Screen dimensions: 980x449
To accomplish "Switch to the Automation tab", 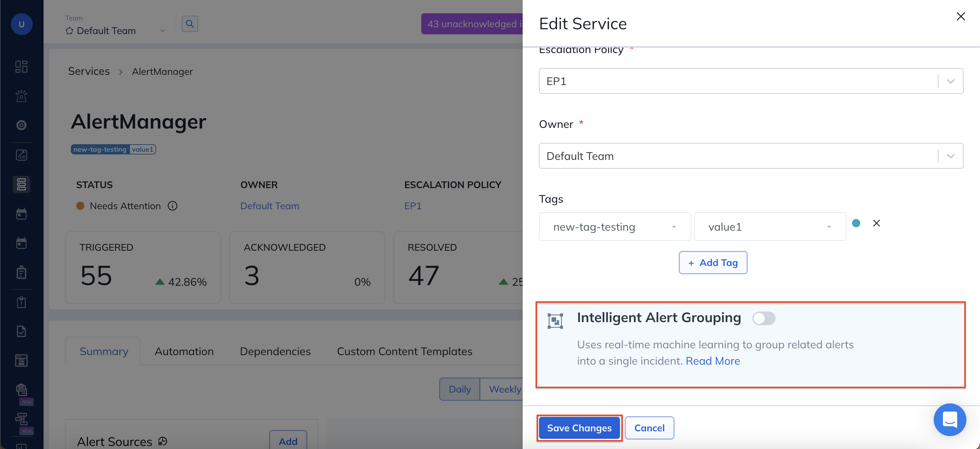I will pyautogui.click(x=184, y=351).
